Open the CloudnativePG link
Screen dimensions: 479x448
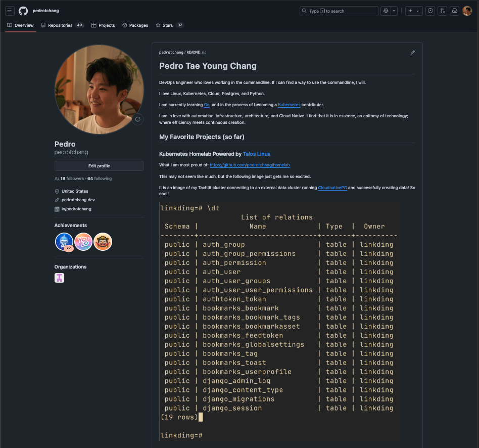click(332, 188)
